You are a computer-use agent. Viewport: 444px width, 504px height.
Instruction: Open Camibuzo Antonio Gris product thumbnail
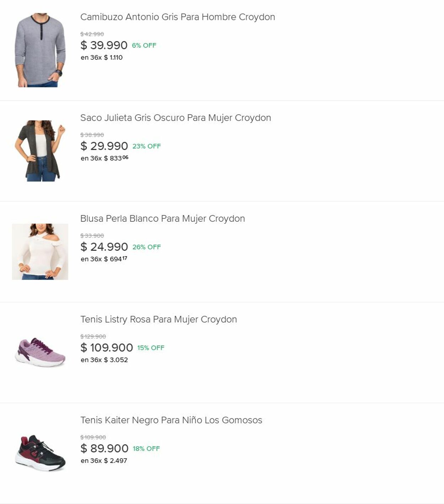pyautogui.click(x=40, y=50)
